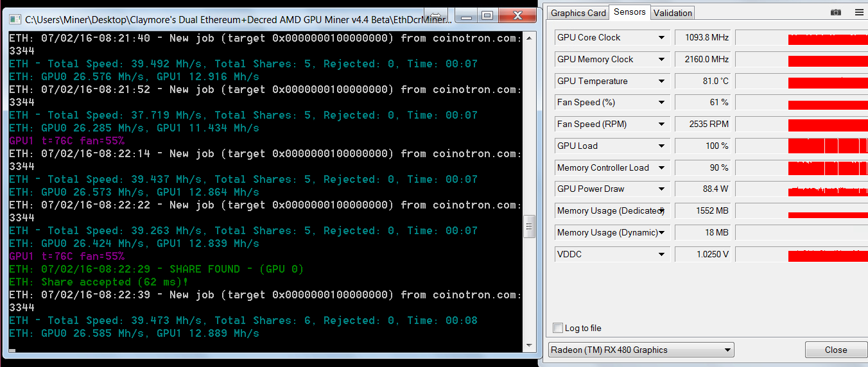The height and width of the screenshot is (367, 868).
Task: Click the GPU Core Clock history graph
Action: (x=801, y=38)
